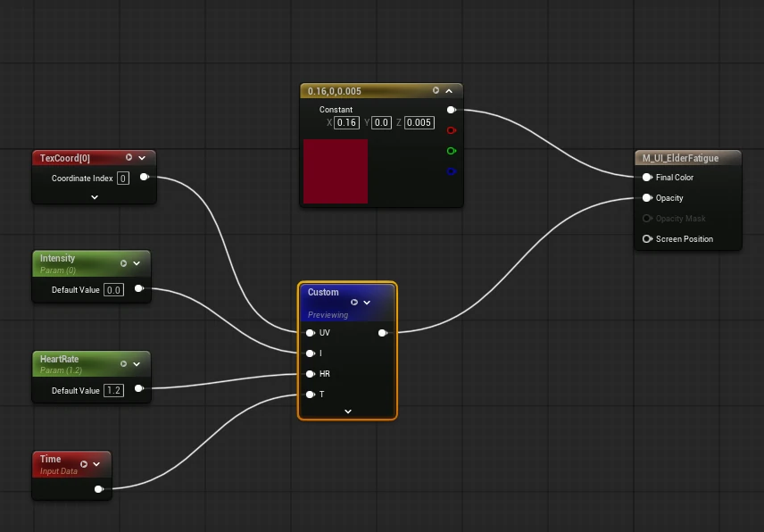
Task: Click the Previewing label on Custom node
Action: pos(328,315)
